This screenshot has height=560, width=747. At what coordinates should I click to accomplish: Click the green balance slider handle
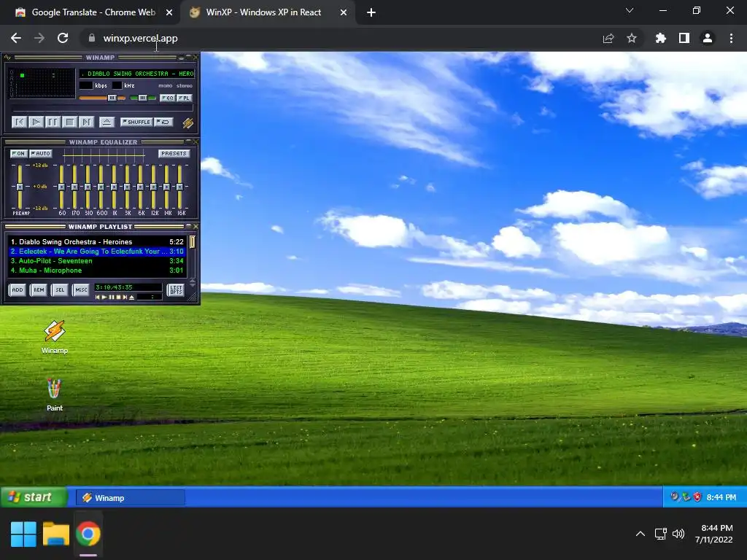pos(142,98)
